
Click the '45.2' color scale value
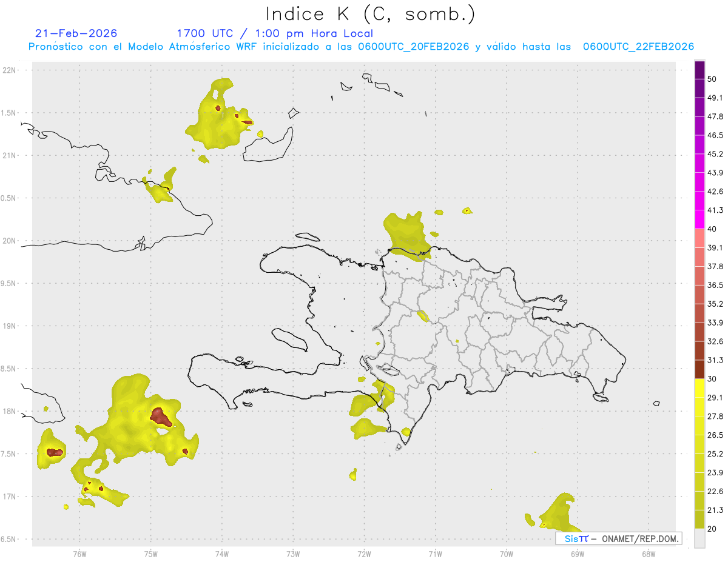pos(715,154)
